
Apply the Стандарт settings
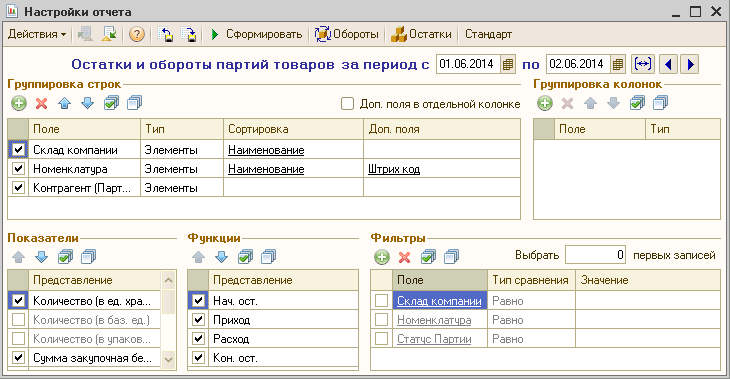(488, 34)
